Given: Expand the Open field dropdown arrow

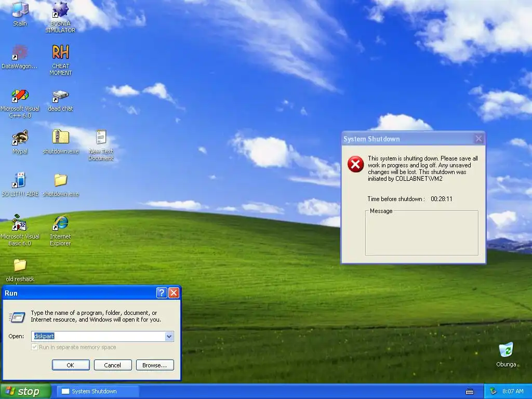Looking at the screenshot, I should click(x=169, y=336).
